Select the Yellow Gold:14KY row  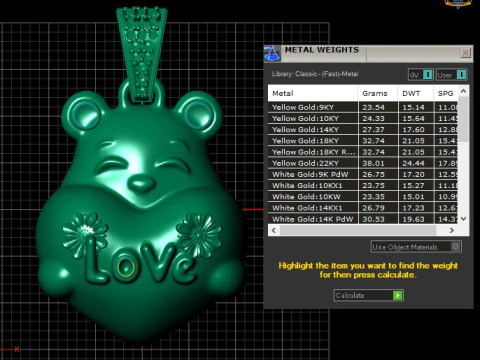pos(363,130)
